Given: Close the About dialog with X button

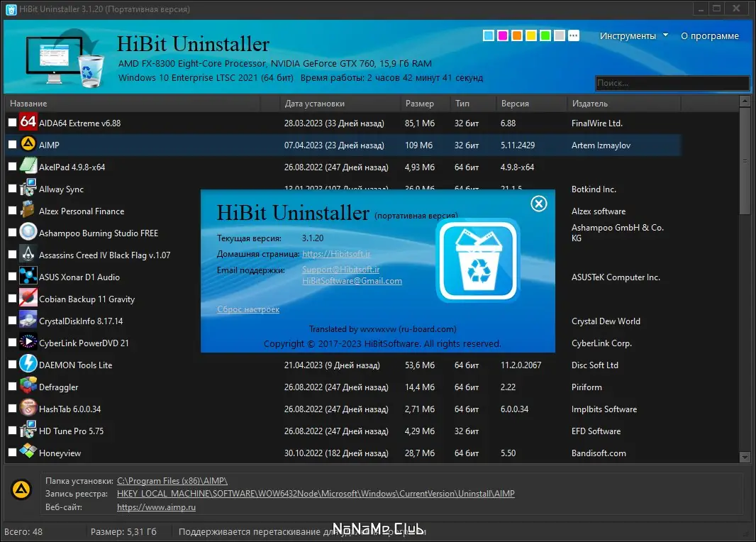Looking at the screenshot, I should point(538,204).
